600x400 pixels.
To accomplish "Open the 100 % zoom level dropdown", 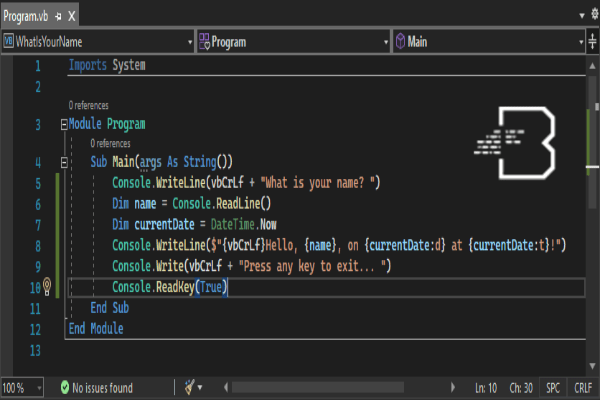I will (x=22, y=388).
